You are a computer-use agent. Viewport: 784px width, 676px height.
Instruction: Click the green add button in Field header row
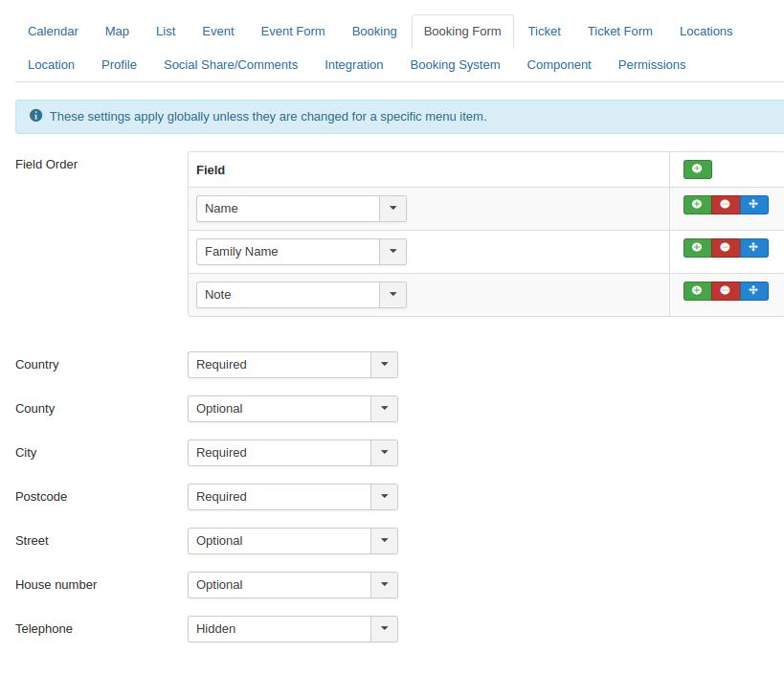697,169
